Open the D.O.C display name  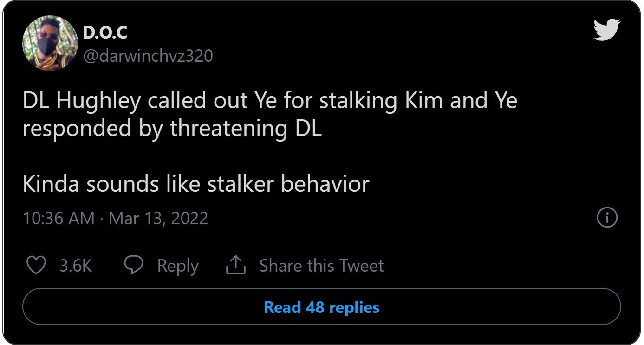105,33
